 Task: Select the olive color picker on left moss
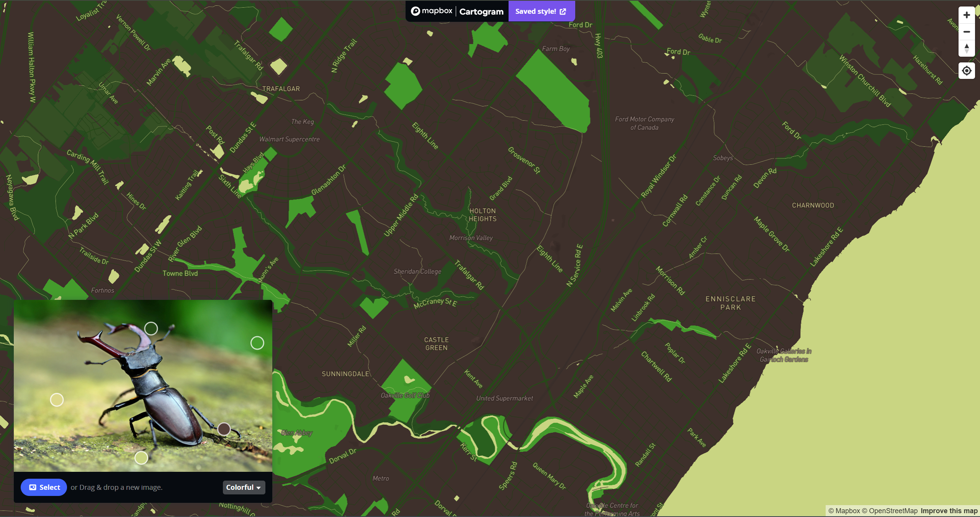pyautogui.click(x=57, y=399)
